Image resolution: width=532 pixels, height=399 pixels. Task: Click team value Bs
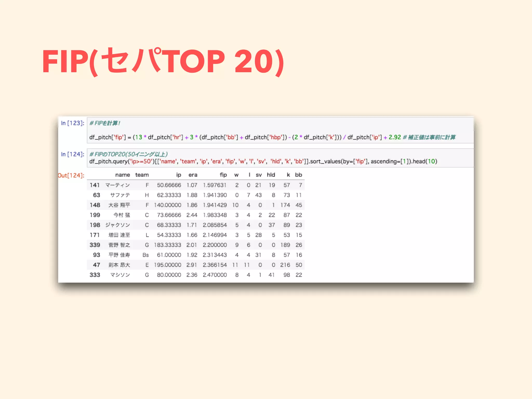pos(145,255)
